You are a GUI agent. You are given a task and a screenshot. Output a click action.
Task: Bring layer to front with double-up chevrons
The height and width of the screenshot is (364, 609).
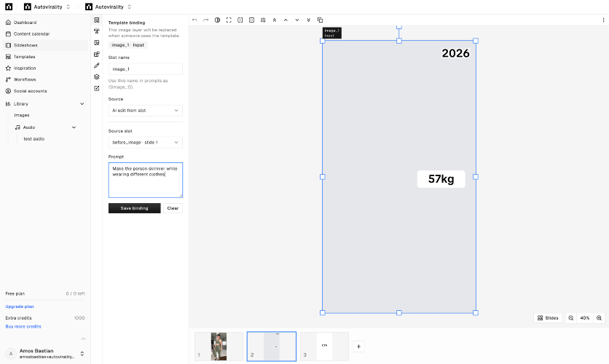coord(274,20)
